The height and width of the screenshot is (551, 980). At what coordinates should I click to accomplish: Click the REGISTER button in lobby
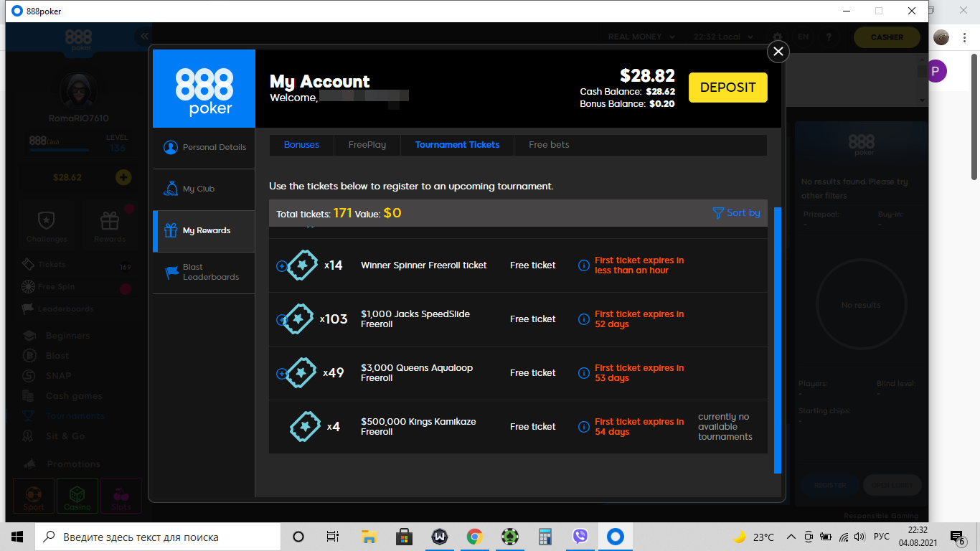(830, 485)
